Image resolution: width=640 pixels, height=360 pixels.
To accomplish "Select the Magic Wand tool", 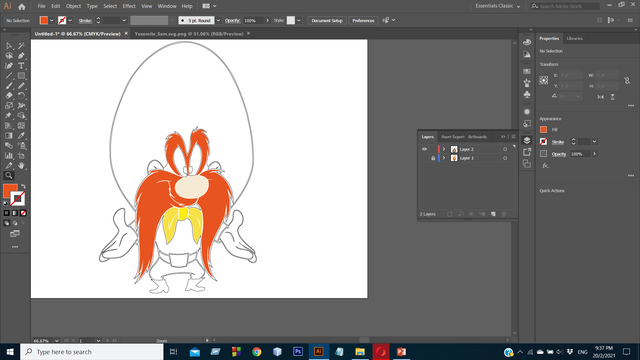I will pos(21,46).
